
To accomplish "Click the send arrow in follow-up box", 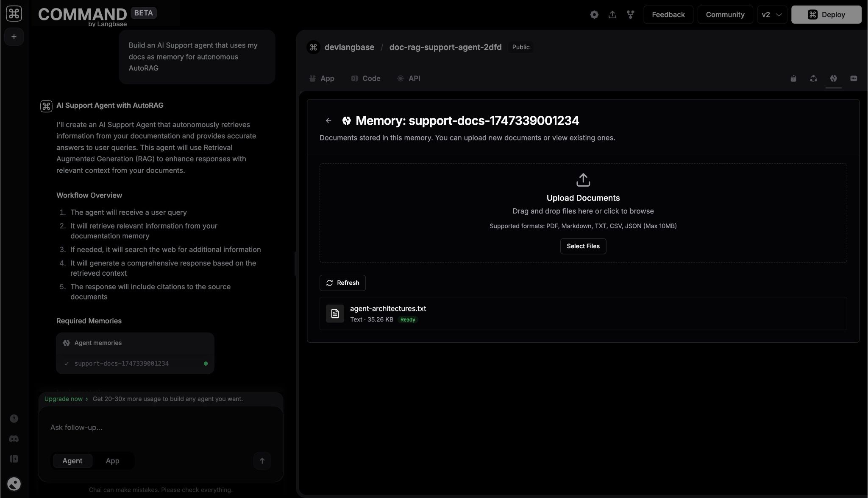I will click(x=262, y=461).
